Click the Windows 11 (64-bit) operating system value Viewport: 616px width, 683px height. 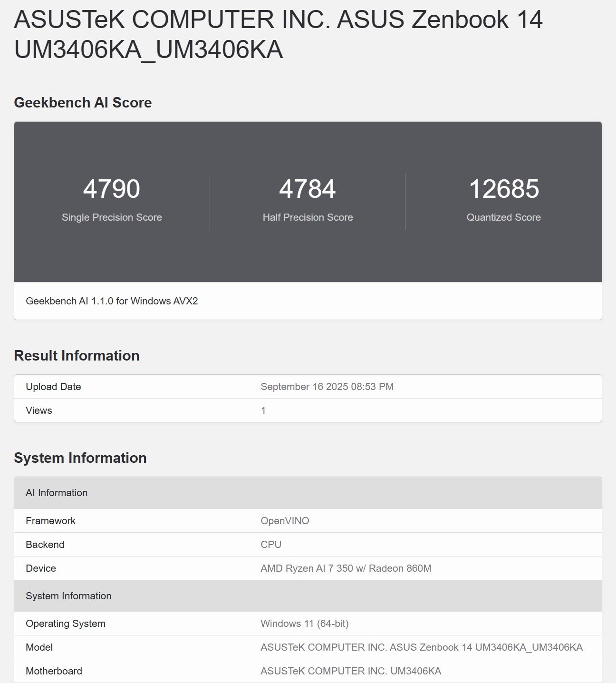[x=304, y=624]
